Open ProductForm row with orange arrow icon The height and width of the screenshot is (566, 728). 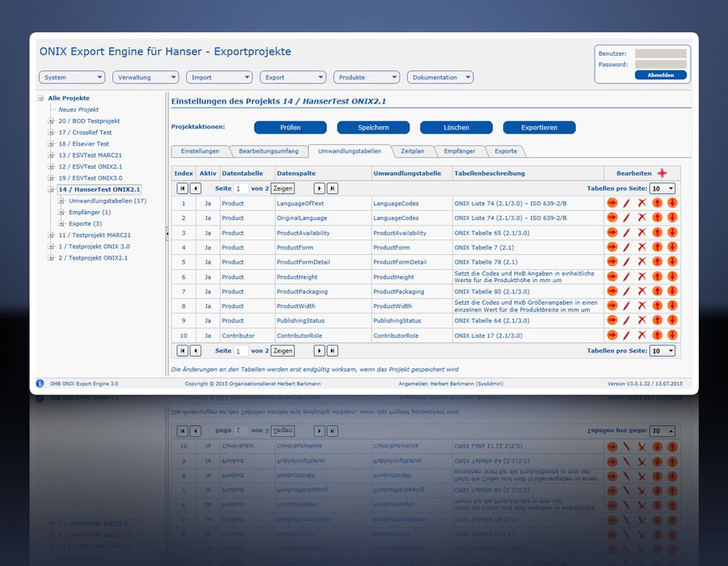(612, 247)
